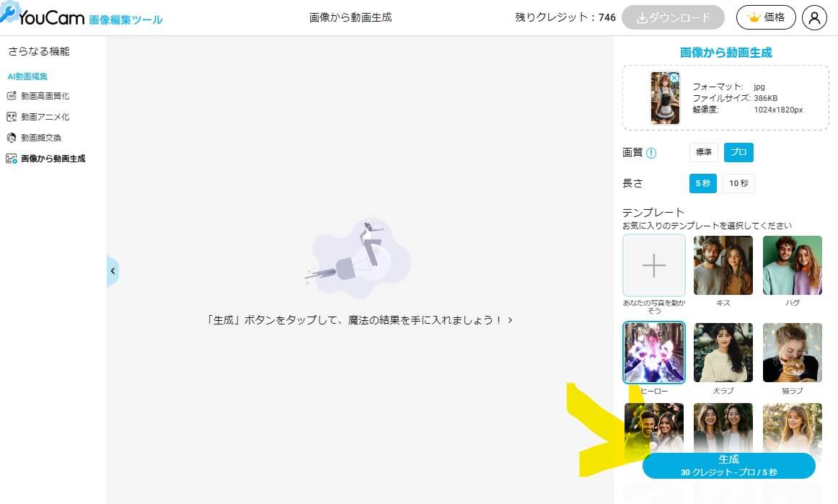Screen dimensions: 838x504
Task: Click the 生成 generate button
Action: click(728, 466)
